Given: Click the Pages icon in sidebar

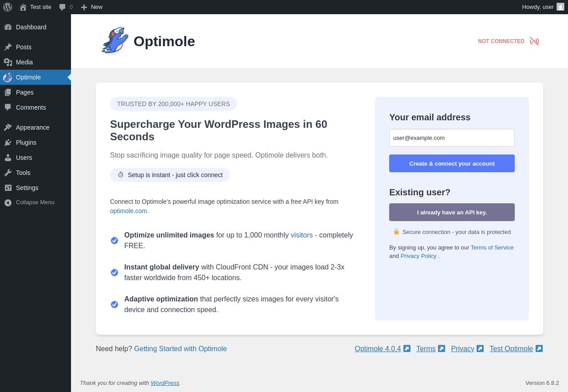Looking at the screenshot, I should pyautogui.click(x=8, y=92).
